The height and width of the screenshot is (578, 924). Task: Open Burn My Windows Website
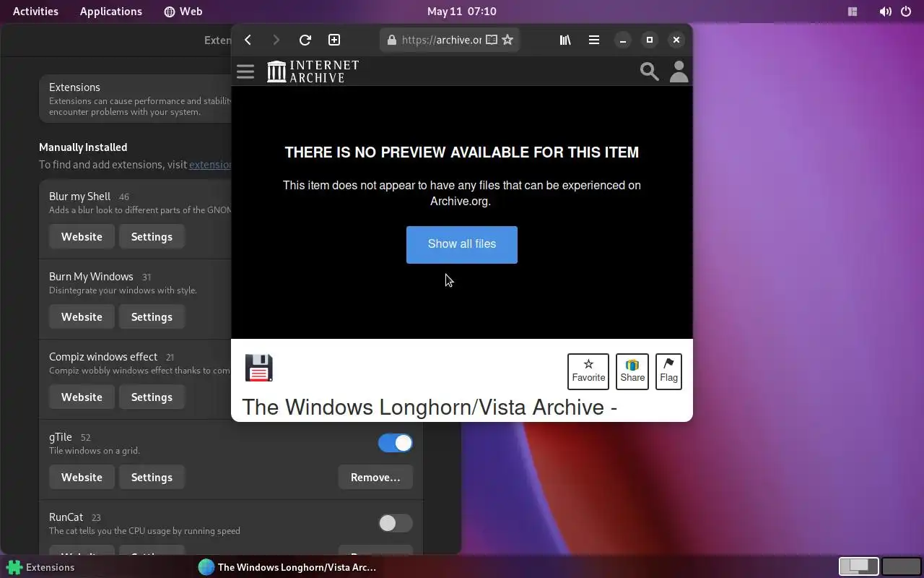tap(82, 317)
